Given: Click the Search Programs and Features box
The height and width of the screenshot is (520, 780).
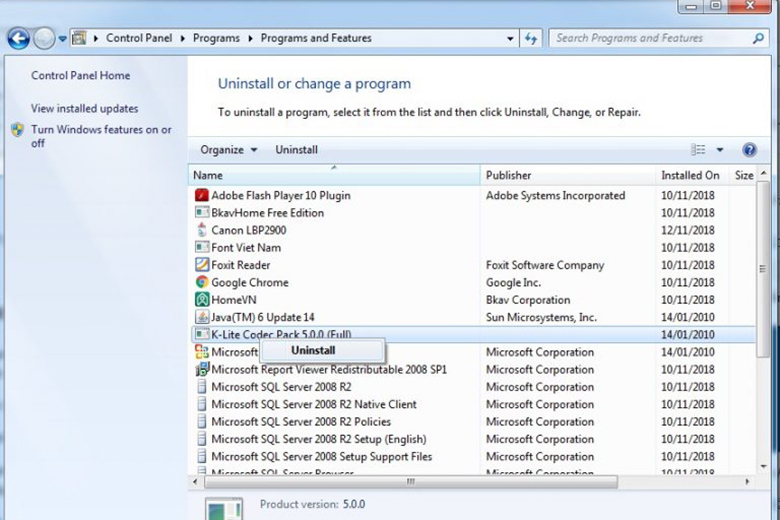Looking at the screenshot, I should tap(650, 38).
